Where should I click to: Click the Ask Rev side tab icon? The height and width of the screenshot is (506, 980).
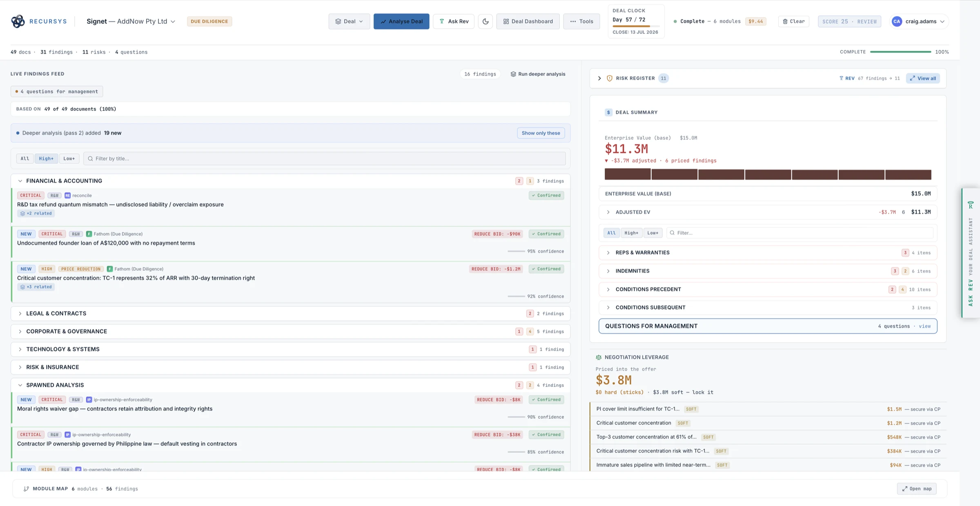[x=971, y=205]
